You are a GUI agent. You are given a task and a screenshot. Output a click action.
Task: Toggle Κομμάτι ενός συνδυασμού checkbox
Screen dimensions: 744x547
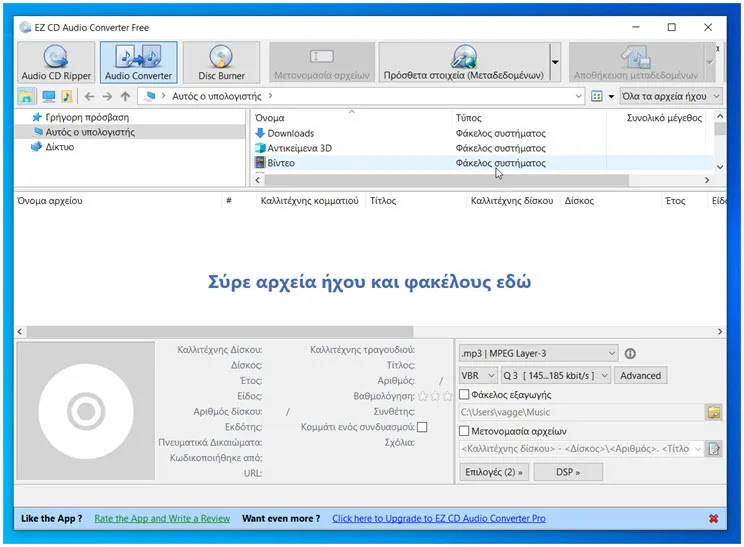click(422, 427)
